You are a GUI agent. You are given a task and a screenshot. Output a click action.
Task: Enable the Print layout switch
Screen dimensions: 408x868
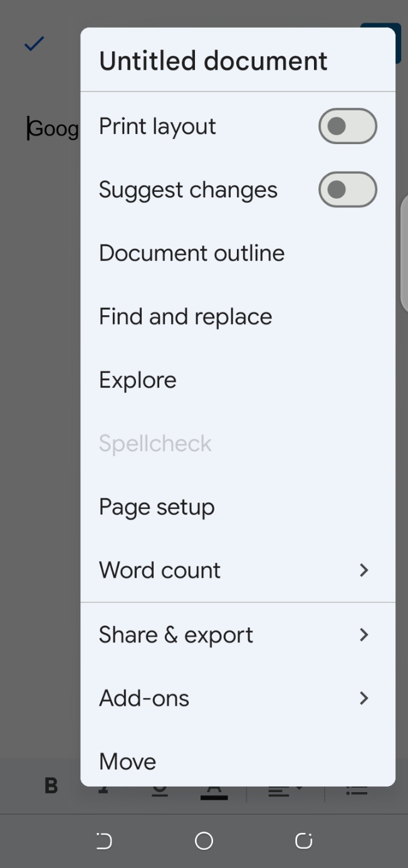click(348, 126)
